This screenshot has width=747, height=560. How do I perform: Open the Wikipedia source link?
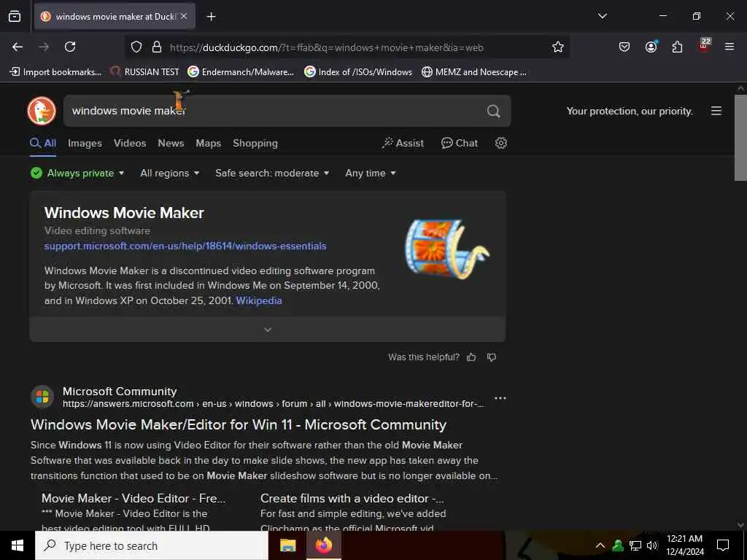(259, 300)
